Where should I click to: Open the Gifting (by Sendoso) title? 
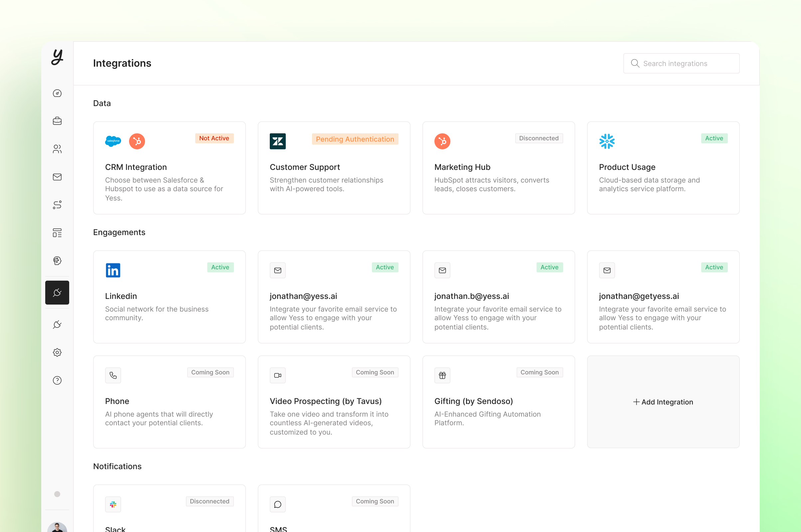tap(474, 401)
